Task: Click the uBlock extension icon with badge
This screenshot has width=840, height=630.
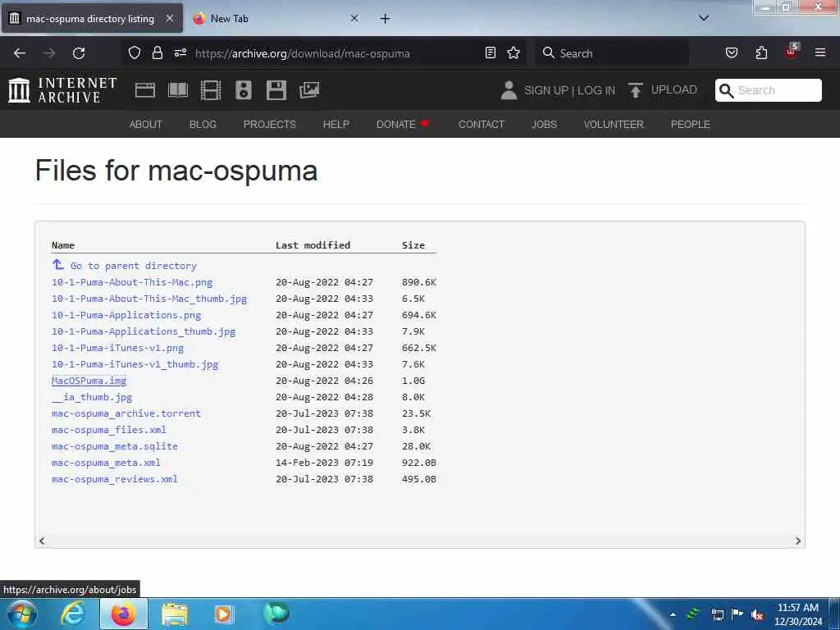Action: (792, 52)
